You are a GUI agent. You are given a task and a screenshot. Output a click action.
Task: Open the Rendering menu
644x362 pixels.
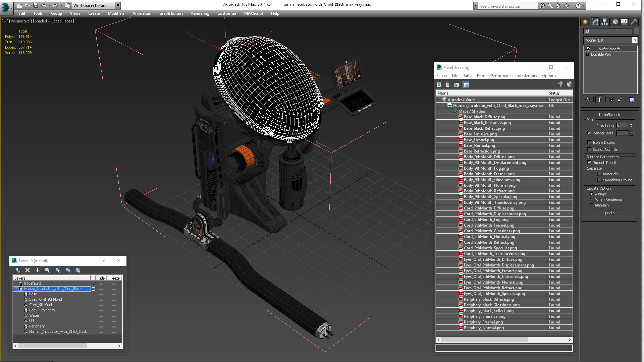click(x=200, y=13)
